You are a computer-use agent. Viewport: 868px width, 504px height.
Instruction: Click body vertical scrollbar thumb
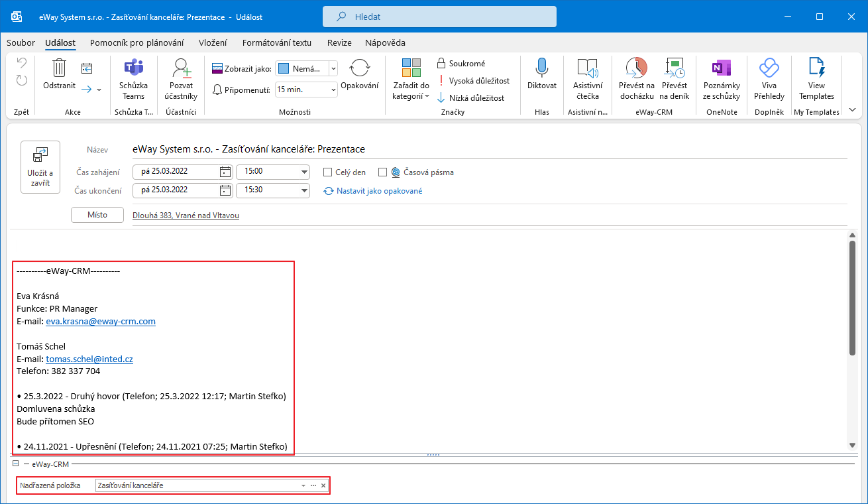pos(852,297)
